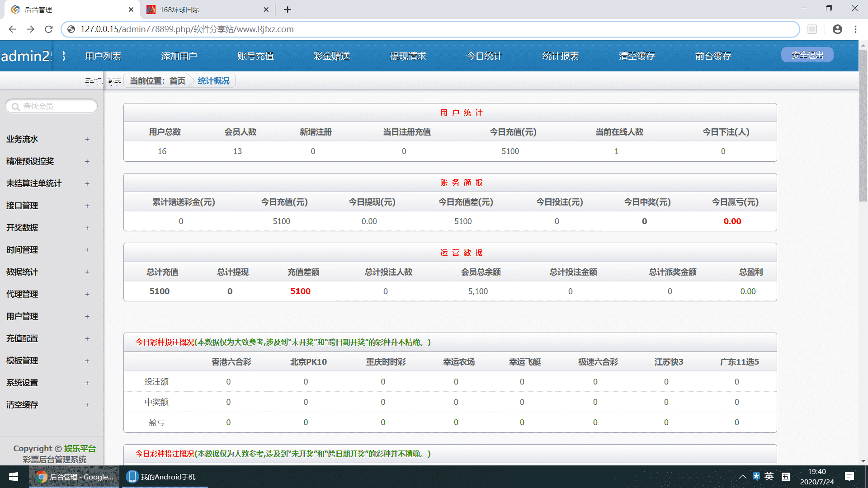The image size is (868, 488).
Task: Click the 安全退出 logout button
Action: click(807, 55)
